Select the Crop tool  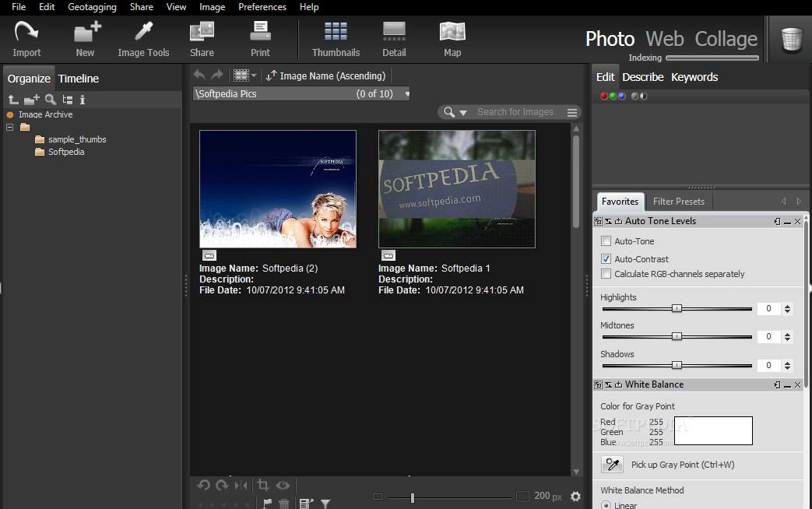(263, 485)
